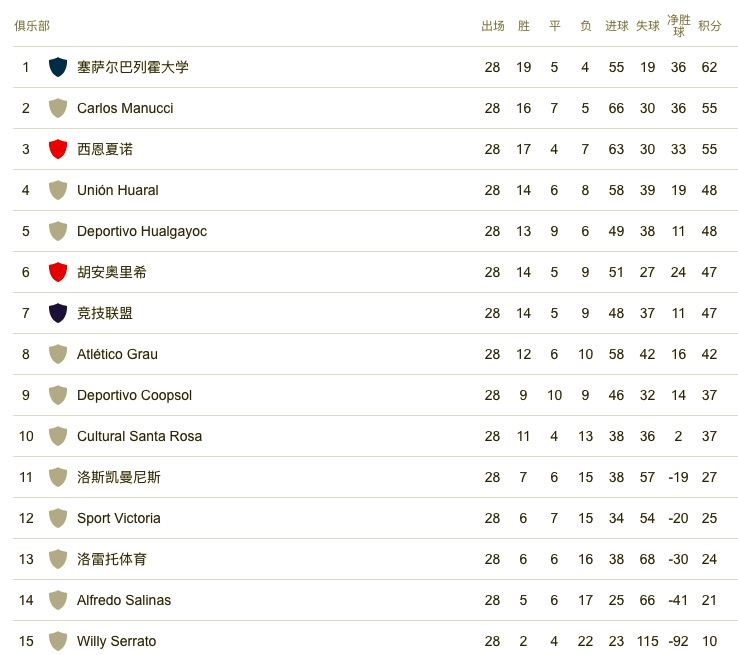738x655 pixels.
Task: Click the Carlos Manucci club crest icon
Action: (x=58, y=108)
